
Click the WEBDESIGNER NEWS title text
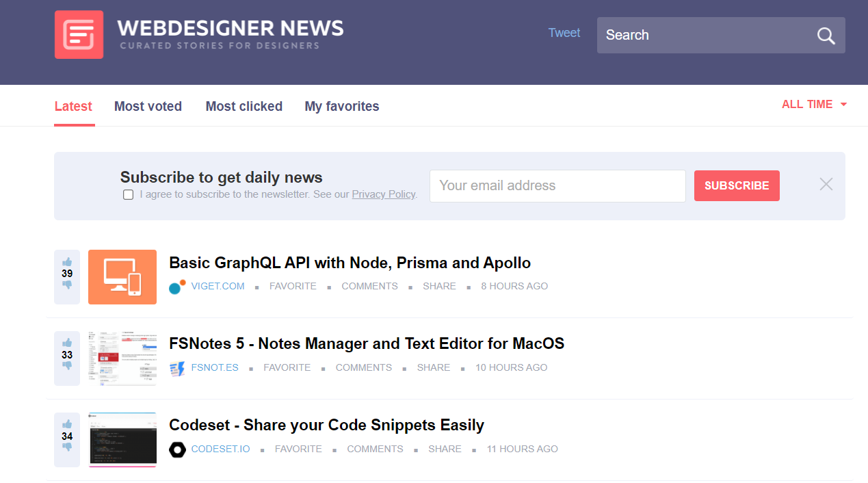(231, 28)
